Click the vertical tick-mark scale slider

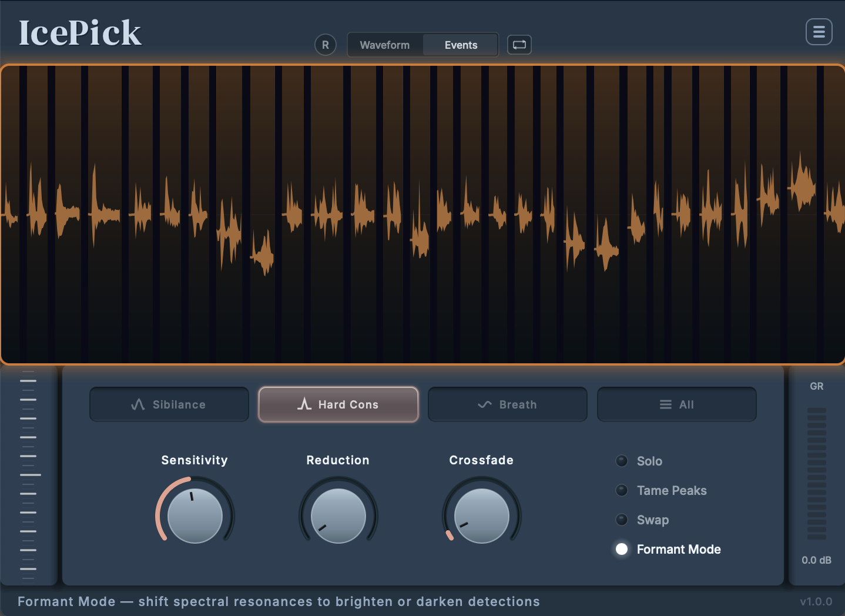coord(28,475)
